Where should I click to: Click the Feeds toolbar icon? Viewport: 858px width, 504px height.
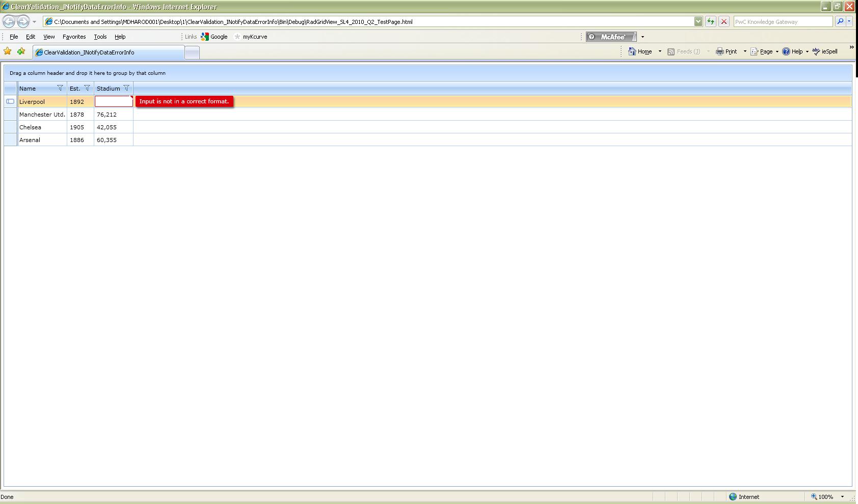671,51
